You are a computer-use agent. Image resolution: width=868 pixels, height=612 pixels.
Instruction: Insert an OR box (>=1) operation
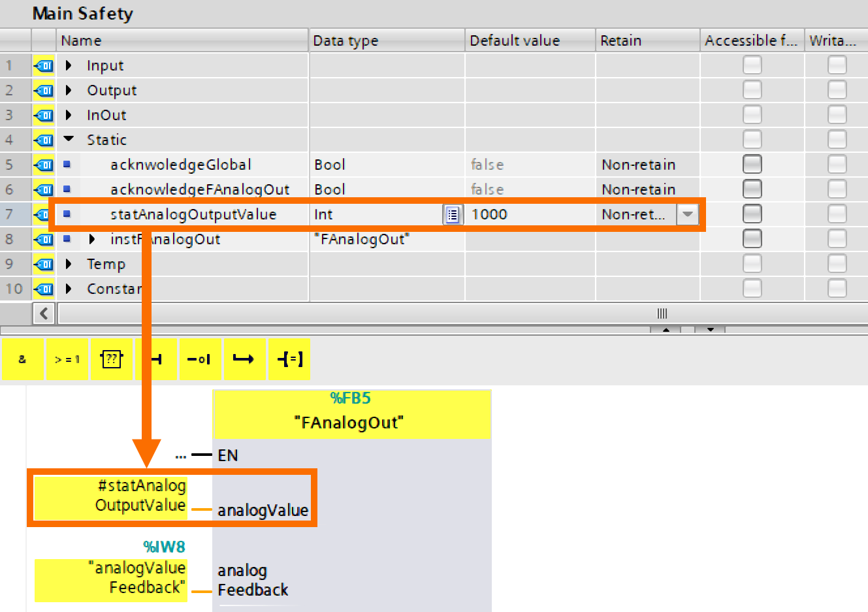point(67,359)
